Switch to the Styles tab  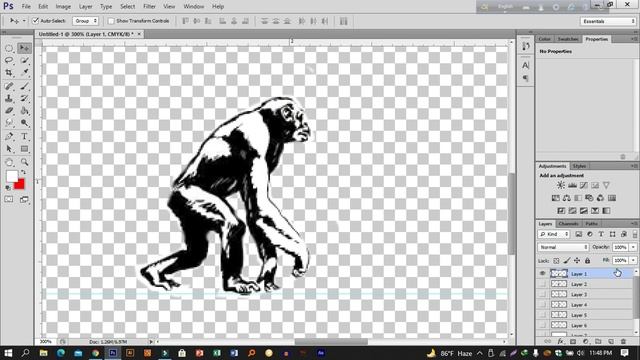(x=579, y=166)
